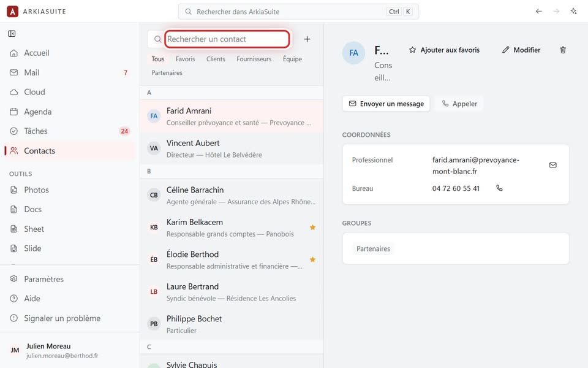Click the Ctrl K shortcut hint
The image size is (588, 368).
coord(399,12)
